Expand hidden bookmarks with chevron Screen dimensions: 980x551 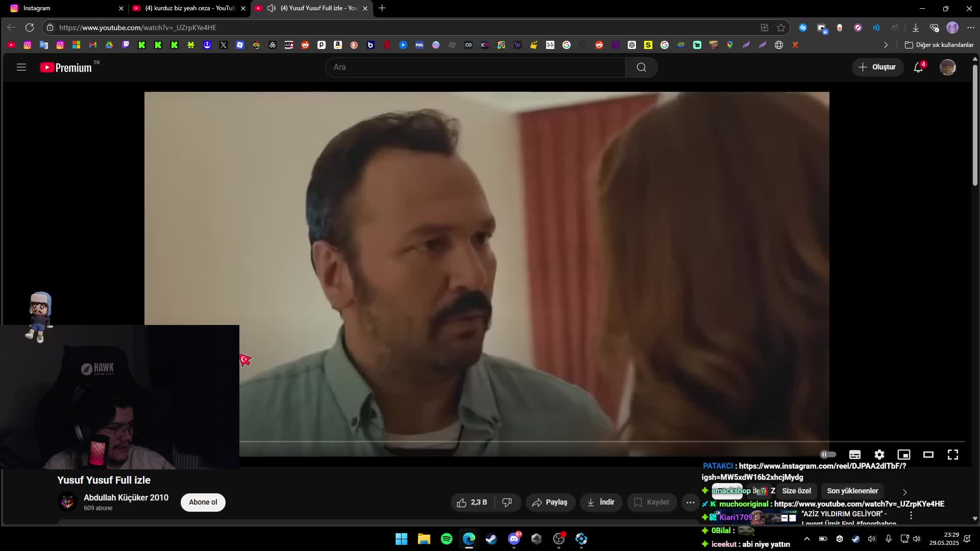click(886, 45)
